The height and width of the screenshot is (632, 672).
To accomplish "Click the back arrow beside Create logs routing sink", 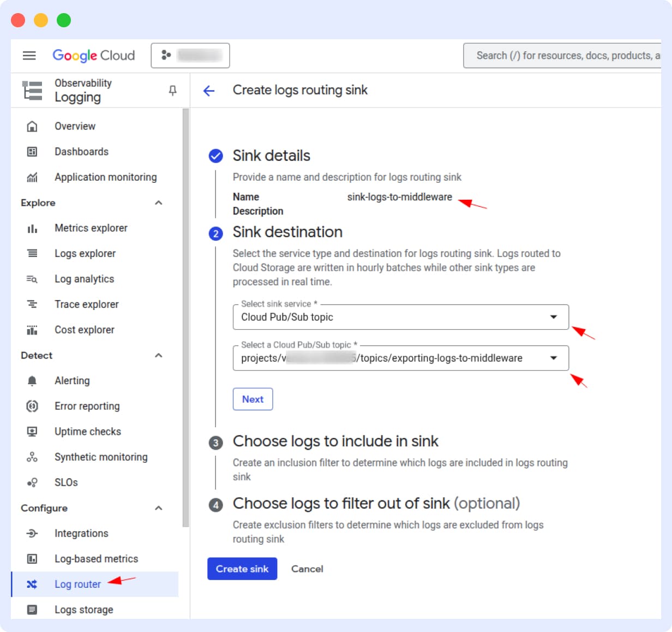I will pyautogui.click(x=209, y=91).
